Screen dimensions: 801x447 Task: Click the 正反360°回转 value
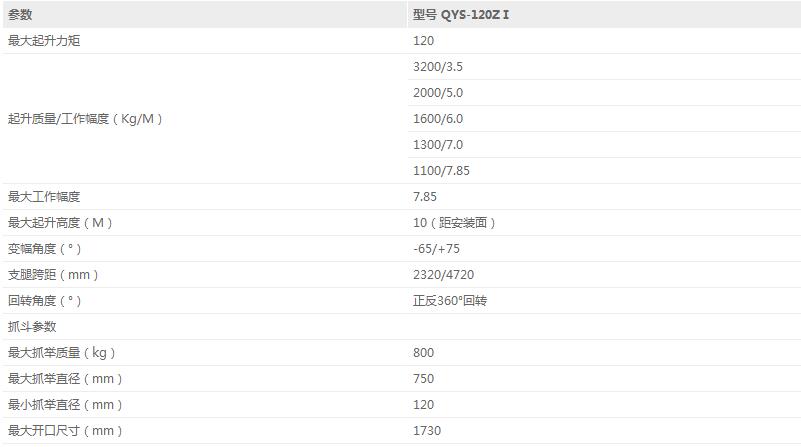tap(450, 301)
